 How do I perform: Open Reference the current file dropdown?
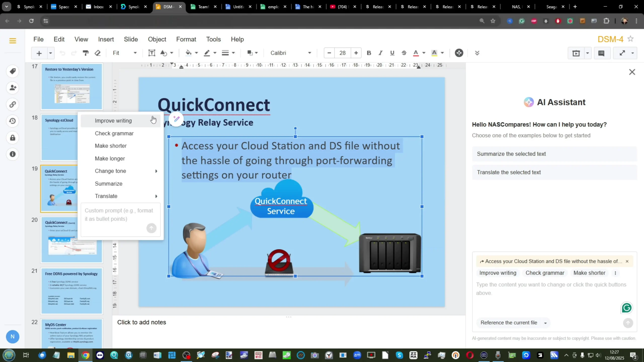coord(513,323)
